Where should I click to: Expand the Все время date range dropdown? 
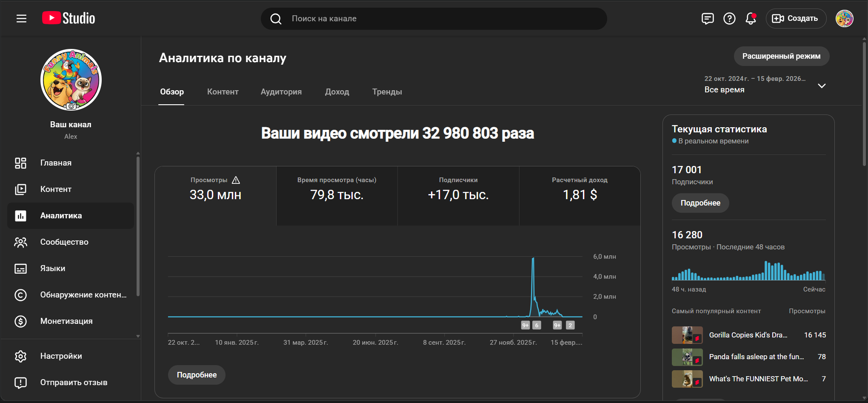point(822,86)
